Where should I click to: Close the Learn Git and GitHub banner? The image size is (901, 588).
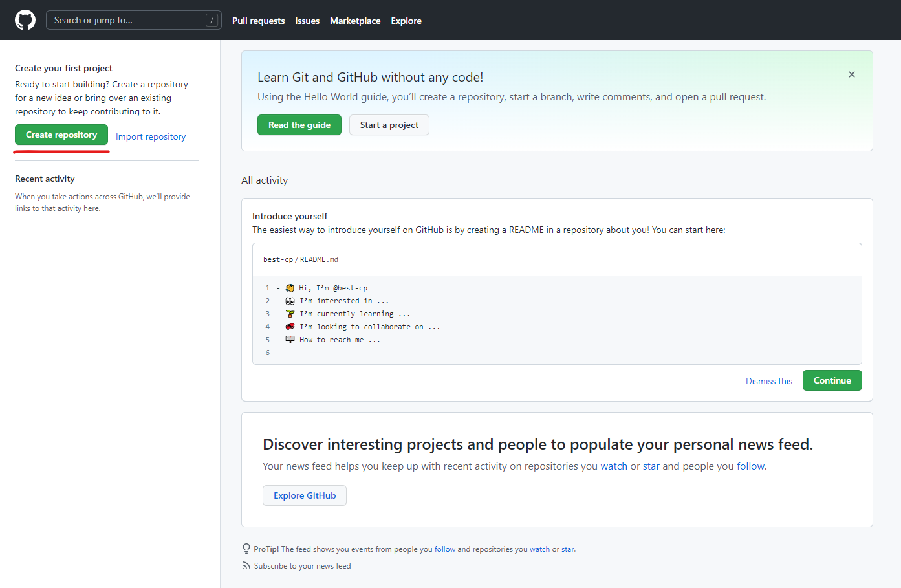[852, 74]
